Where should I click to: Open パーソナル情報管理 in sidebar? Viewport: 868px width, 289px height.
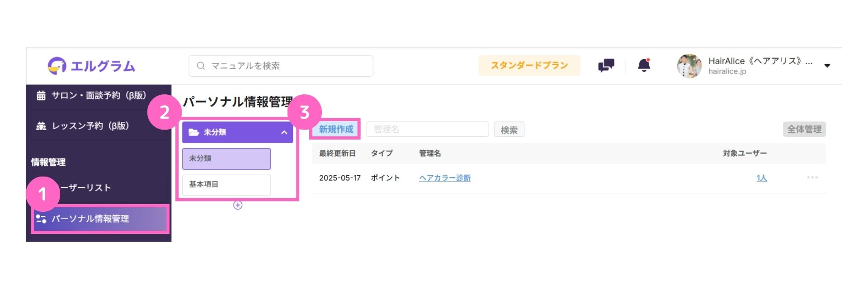[x=100, y=219]
